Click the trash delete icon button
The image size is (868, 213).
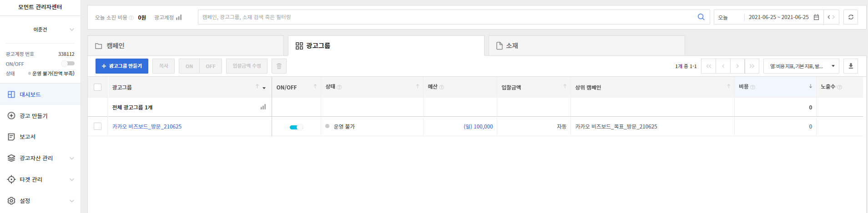[x=279, y=66]
